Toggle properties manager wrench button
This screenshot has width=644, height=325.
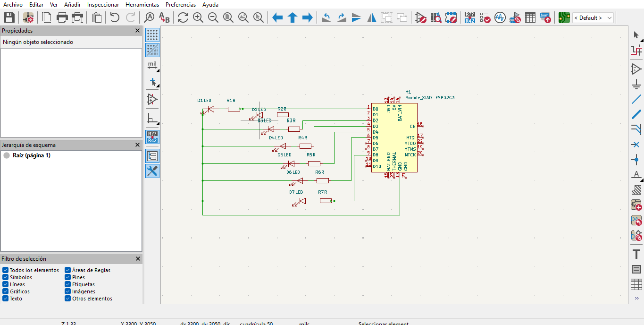click(152, 171)
